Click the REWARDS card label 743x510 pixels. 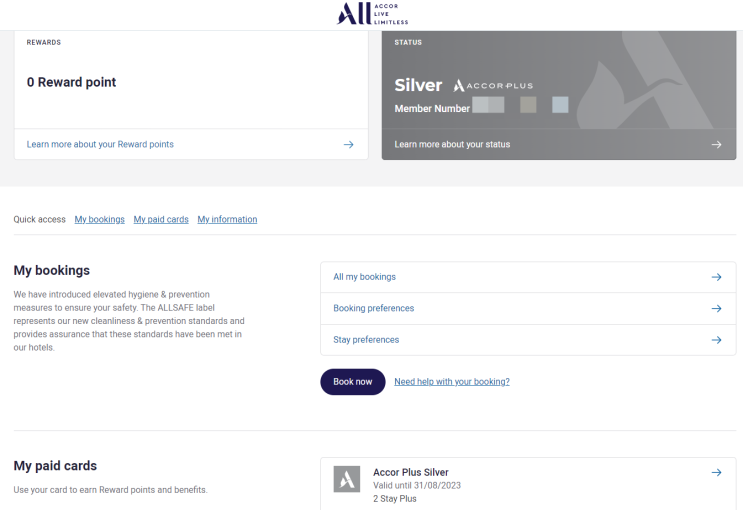pyautogui.click(x=44, y=42)
